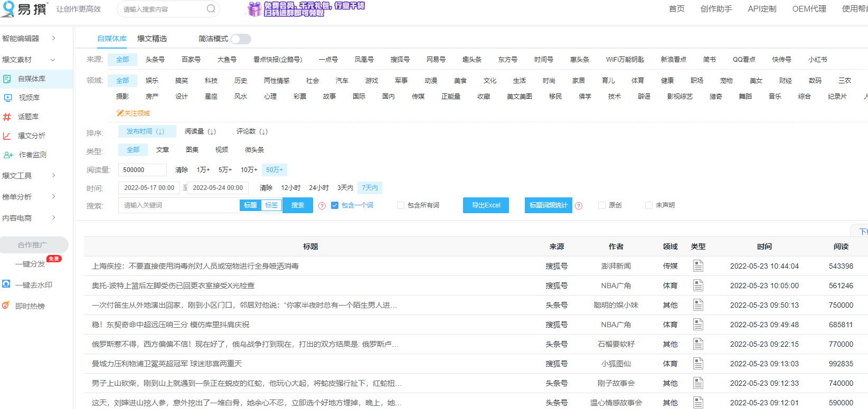Viewport: 868px width, 409px height.
Task: Click the search magnifier icon in top bar
Action: (x=211, y=9)
